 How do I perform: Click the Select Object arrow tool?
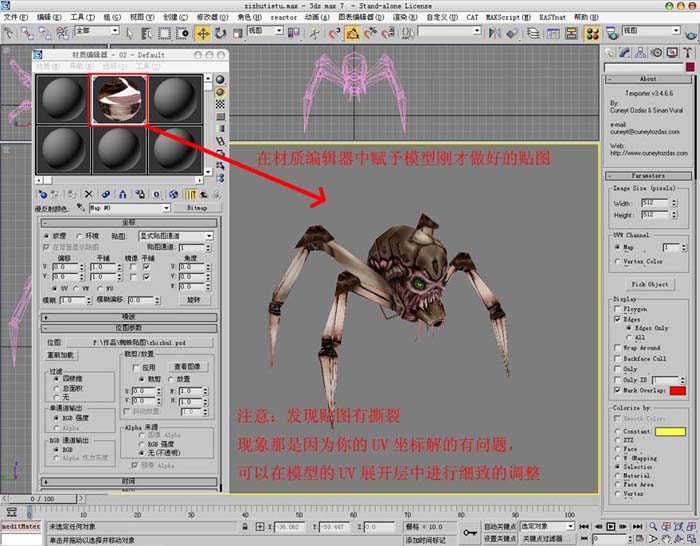click(129, 33)
